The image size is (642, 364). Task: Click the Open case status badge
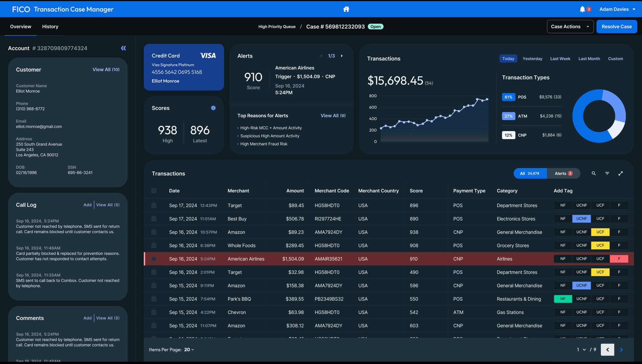(376, 27)
